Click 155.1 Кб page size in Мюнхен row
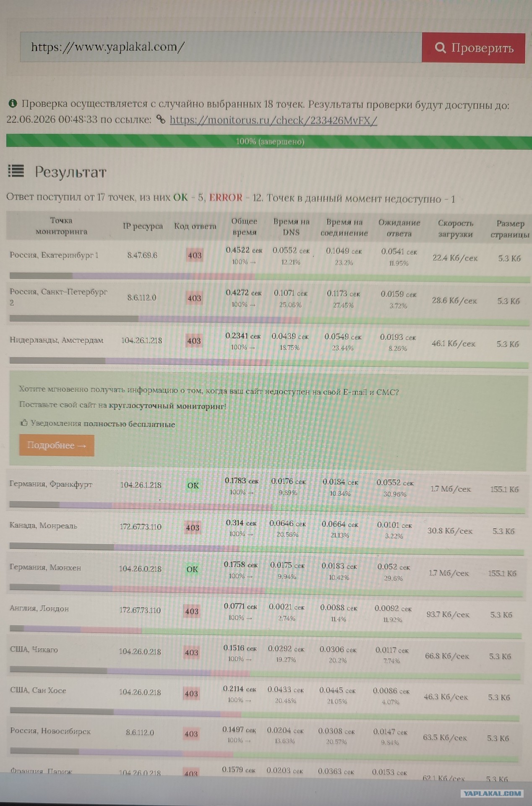 click(x=502, y=573)
